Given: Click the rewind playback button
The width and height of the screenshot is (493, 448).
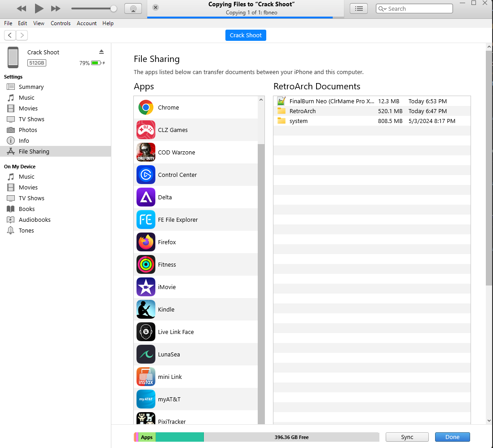Looking at the screenshot, I should tap(22, 9).
